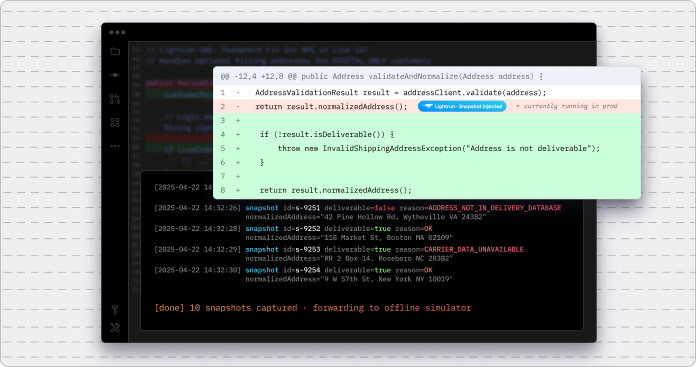The image size is (696, 367).
Task: Click the "currently running in prod" annotation
Action: 567,106
